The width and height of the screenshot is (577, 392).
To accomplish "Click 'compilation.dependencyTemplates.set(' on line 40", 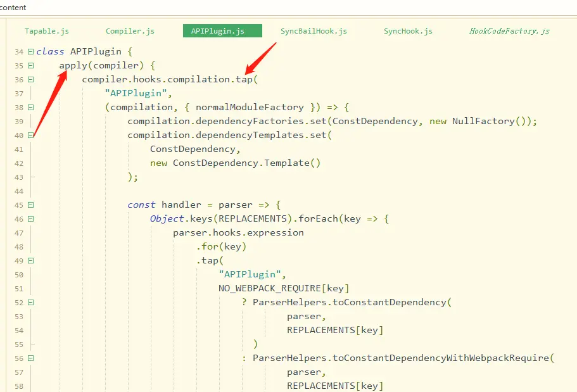I will [230, 136].
